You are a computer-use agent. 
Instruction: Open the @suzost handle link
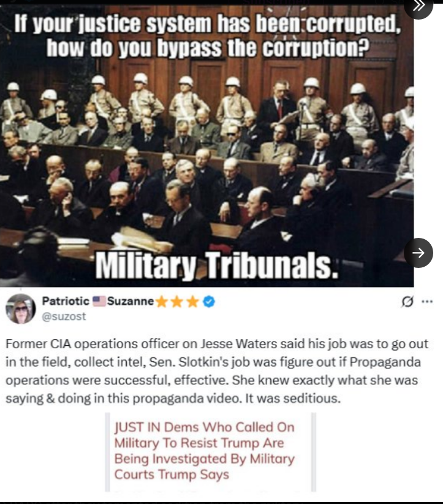click(64, 316)
